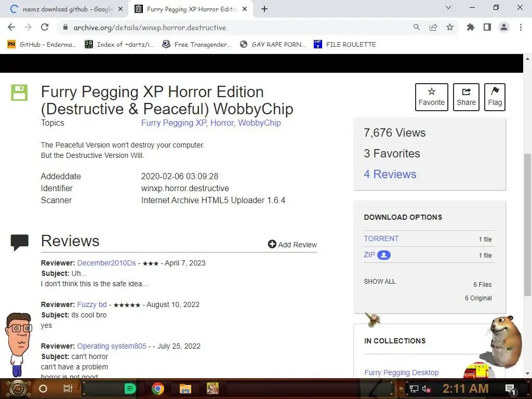
Task: Open the Extensions puzzle icon
Action: (471, 27)
